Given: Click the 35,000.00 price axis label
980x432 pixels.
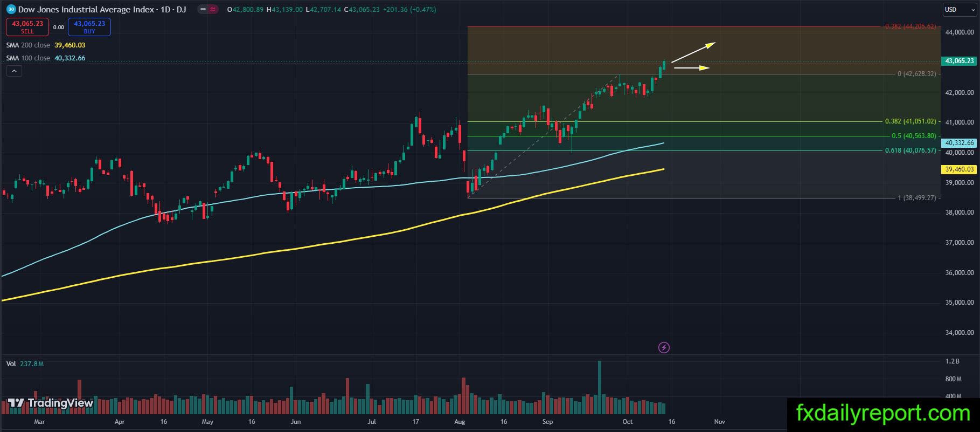Looking at the screenshot, I should 960,303.
